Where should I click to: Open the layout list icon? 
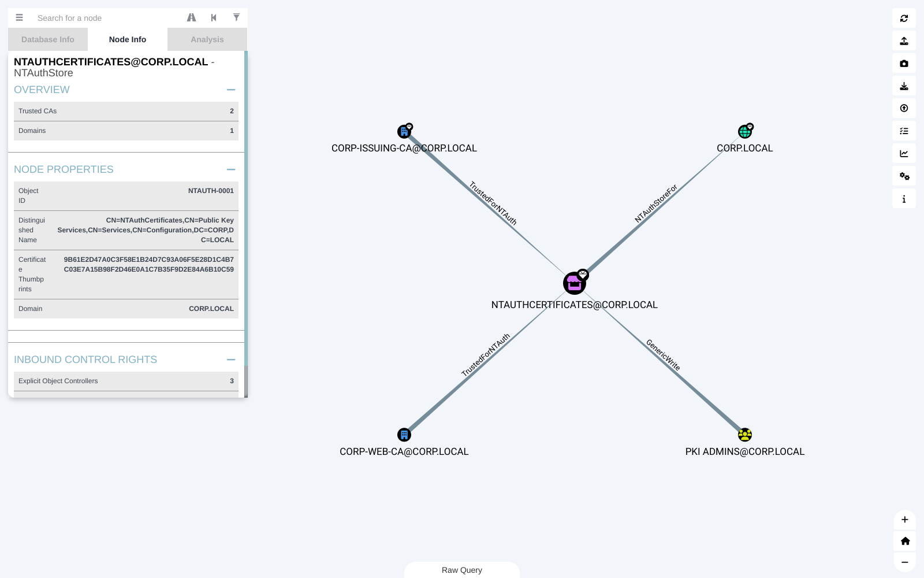click(x=904, y=131)
